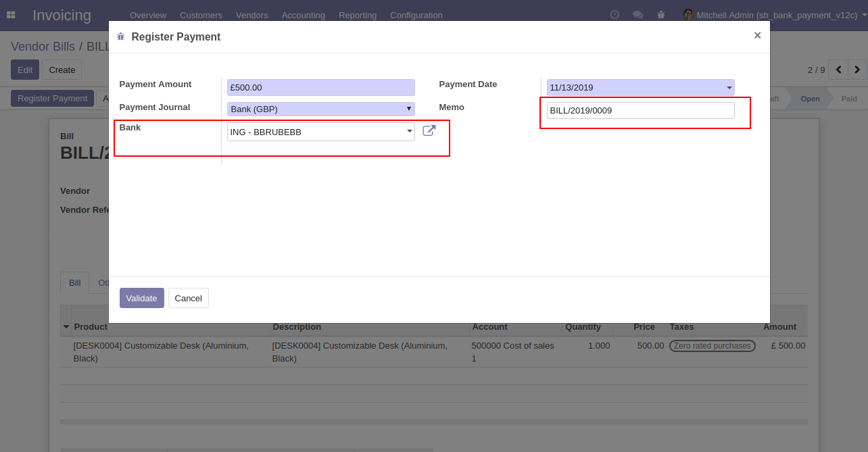Click the Create button

click(x=62, y=70)
